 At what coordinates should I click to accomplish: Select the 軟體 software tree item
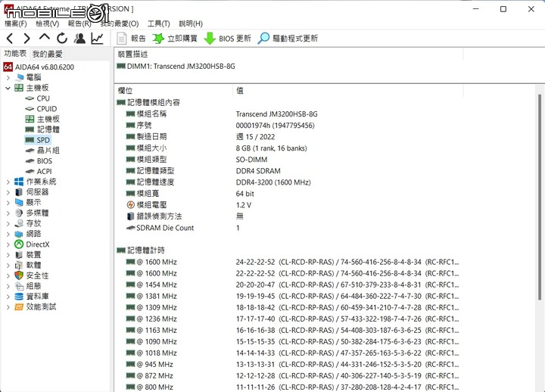pyautogui.click(x=28, y=265)
